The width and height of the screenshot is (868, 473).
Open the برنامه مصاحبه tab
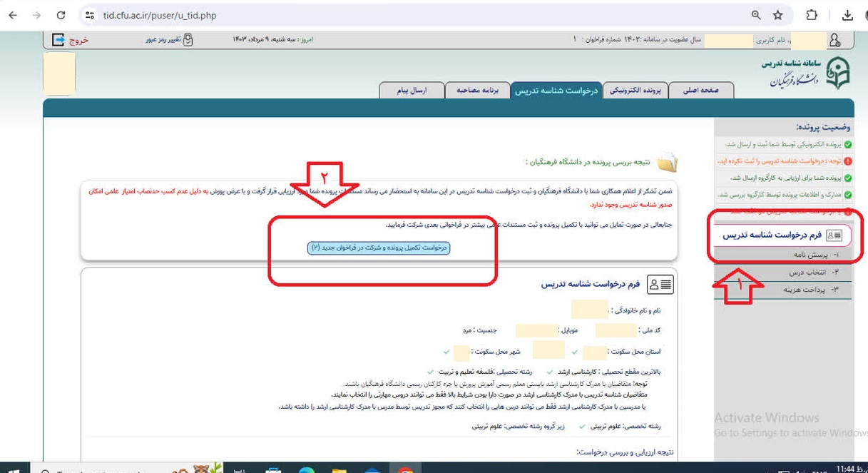click(x=476, y=91)
